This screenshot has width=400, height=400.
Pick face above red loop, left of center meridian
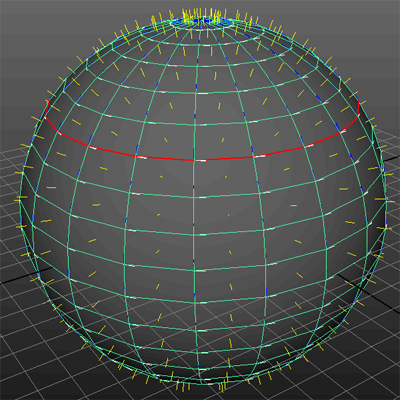tap(168, 140)
